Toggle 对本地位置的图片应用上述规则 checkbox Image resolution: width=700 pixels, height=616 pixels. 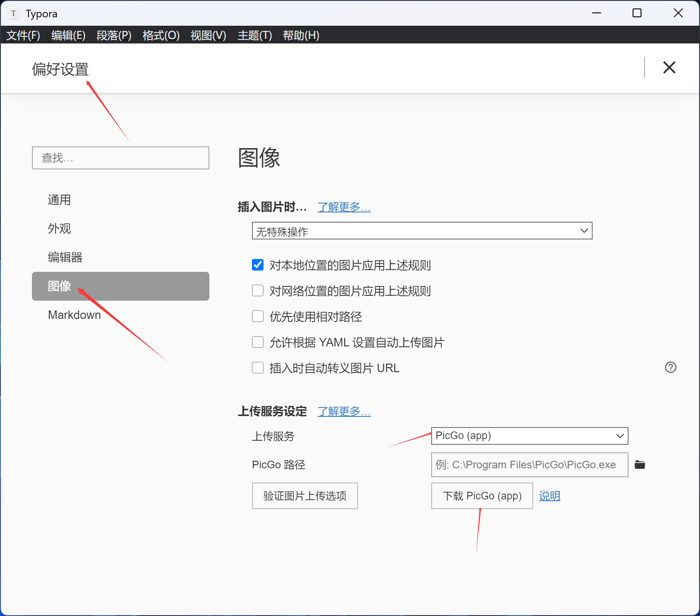[258, 265]
